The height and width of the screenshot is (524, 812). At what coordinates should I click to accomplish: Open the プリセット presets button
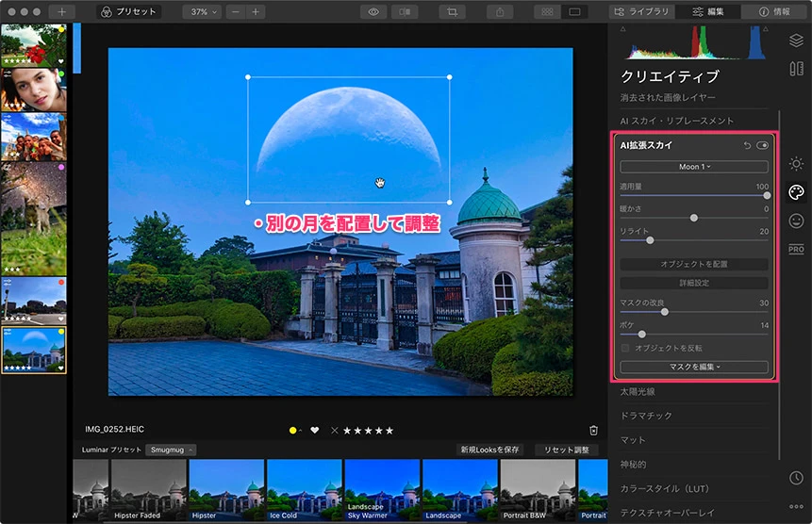tap(128, 11)
